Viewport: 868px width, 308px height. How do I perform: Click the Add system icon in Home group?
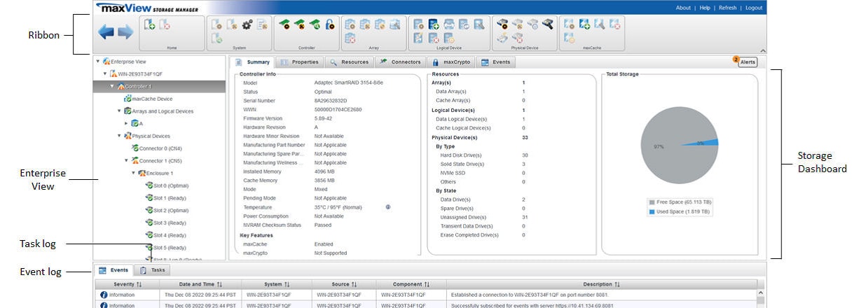(149, 24)
